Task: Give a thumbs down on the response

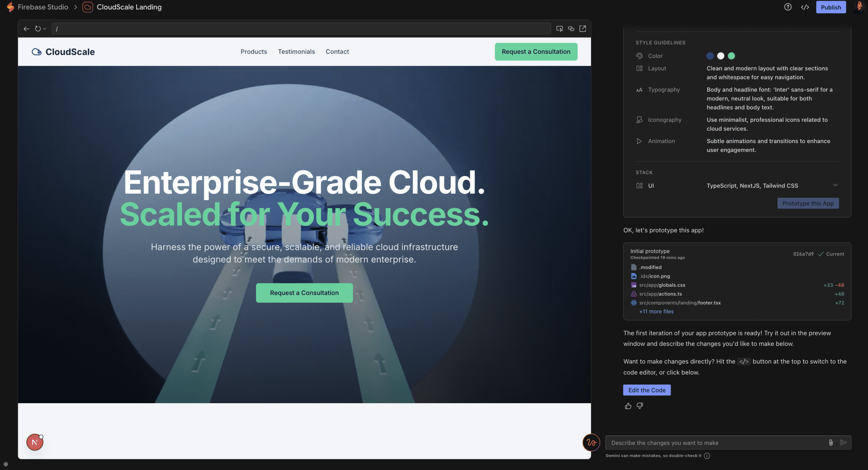Action: point(639,406)
